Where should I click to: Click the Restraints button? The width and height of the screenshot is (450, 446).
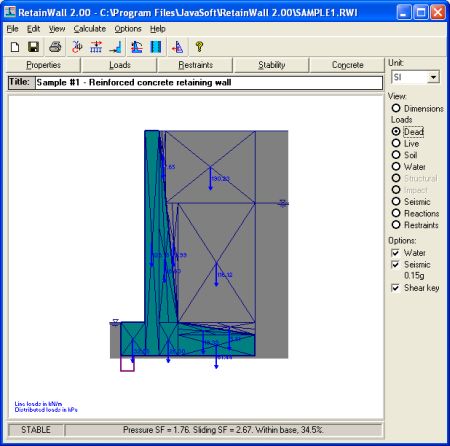196,65
